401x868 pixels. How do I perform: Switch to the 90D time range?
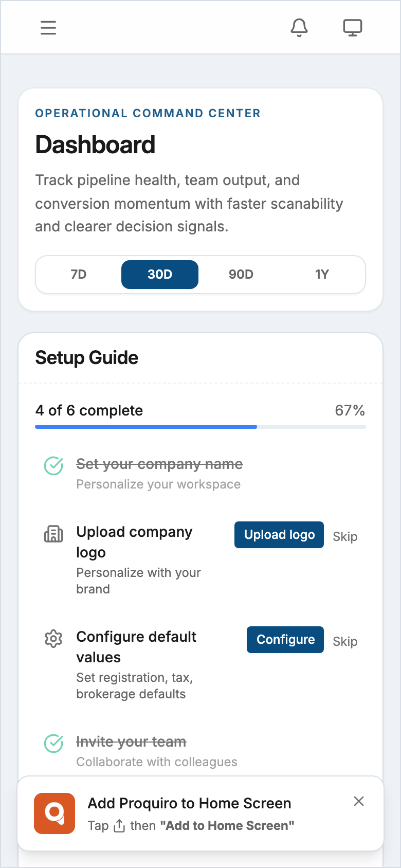point(241,274)
